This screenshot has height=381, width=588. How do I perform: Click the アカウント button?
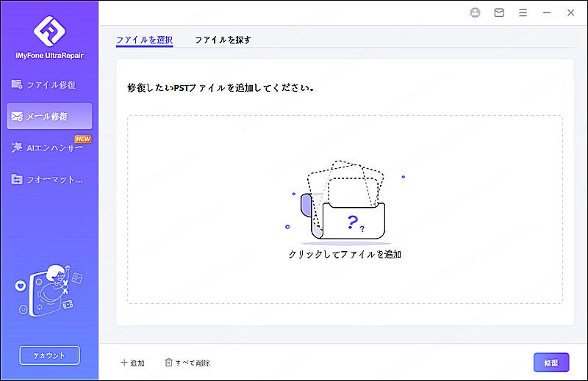pos(49,355)
